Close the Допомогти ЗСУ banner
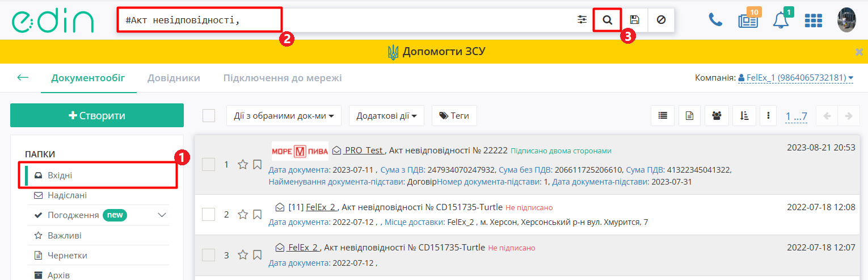This screenshot has width=868, height=280. coord(859,52)
